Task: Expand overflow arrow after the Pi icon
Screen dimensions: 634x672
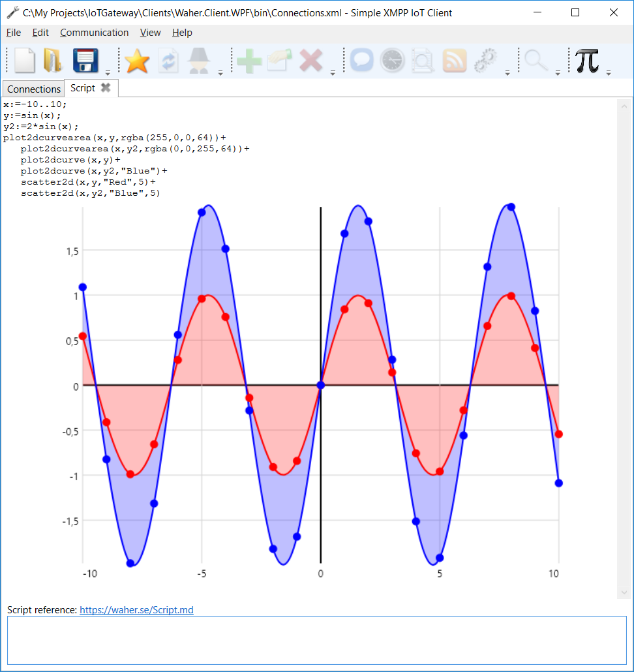Action: pyautogui.click(x=609, y=72)
